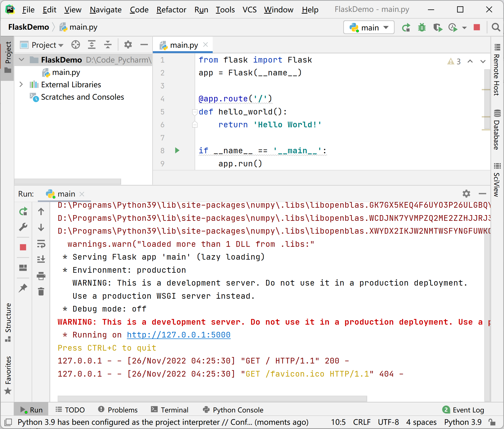Clear console output with the trash icon

tap(41, 292)
